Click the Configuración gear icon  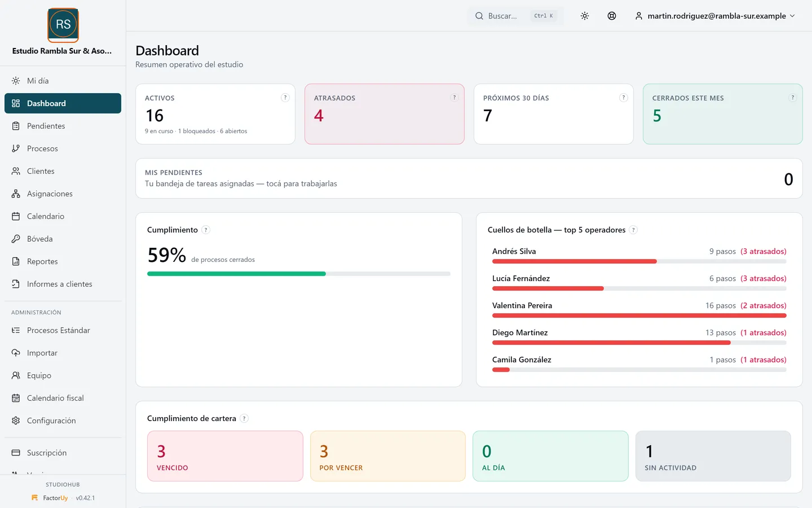pos(16,421)
